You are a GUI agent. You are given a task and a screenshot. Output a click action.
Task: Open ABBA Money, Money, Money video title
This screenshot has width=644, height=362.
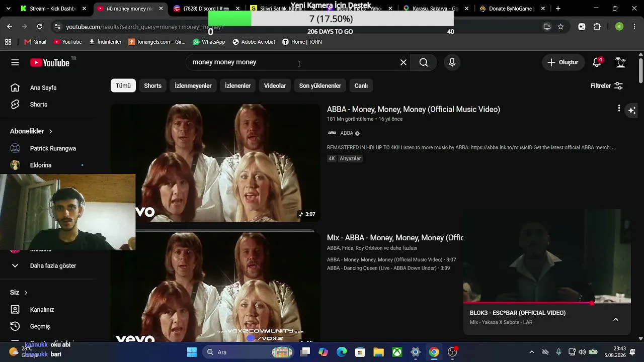414,109
